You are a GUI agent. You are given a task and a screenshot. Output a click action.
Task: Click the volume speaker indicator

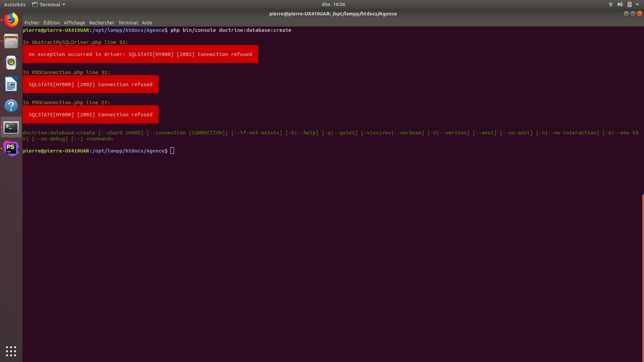pyautogui.click(x=620, y=4)
